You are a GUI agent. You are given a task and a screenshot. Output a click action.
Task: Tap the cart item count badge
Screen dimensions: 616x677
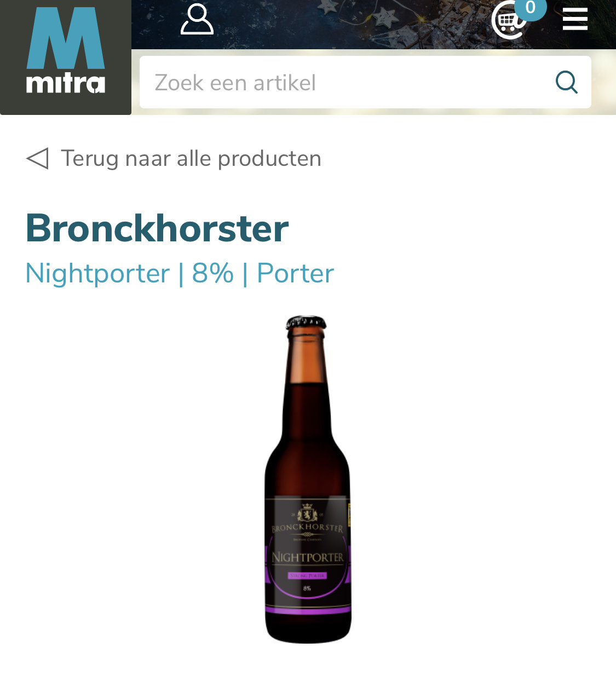click(530, 8)
